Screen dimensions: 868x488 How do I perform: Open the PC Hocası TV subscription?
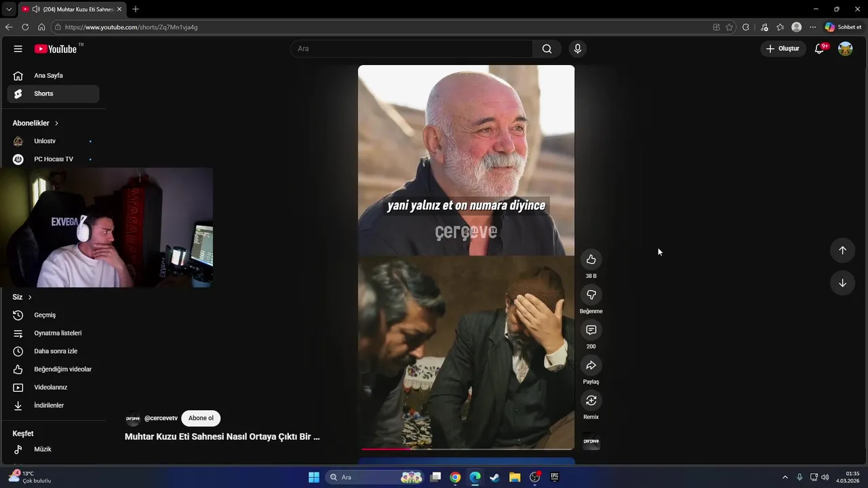point(53,159)
